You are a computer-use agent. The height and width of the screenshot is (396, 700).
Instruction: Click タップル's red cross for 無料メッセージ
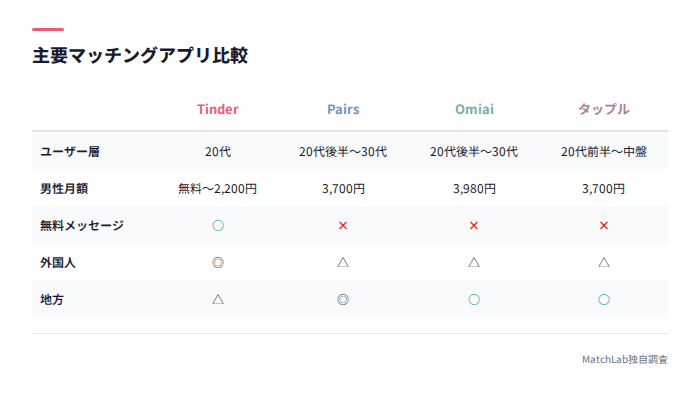coord(604,225)
